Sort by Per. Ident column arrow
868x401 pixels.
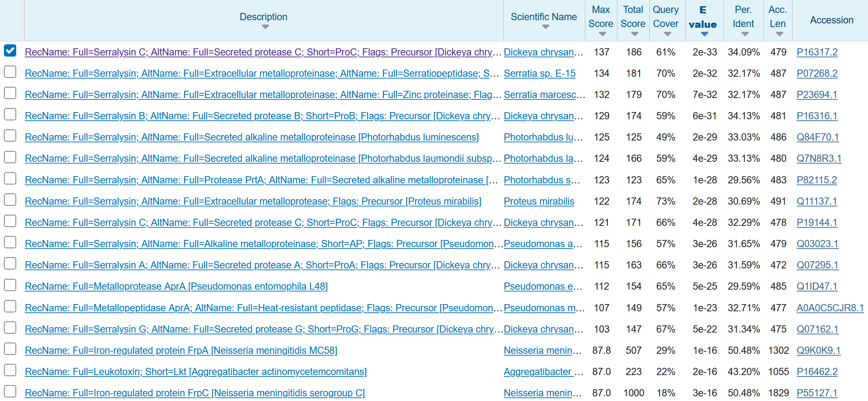(x=745, y=34)
